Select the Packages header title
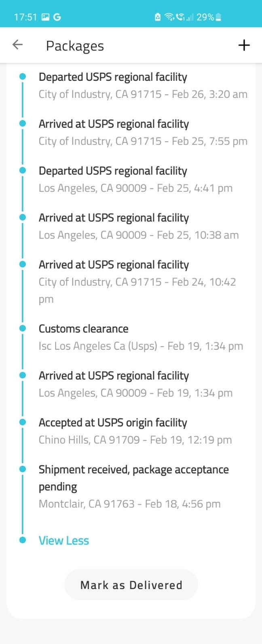Image resolution: width=262 pixels, height=644 pixels. [x=75, y=46]
